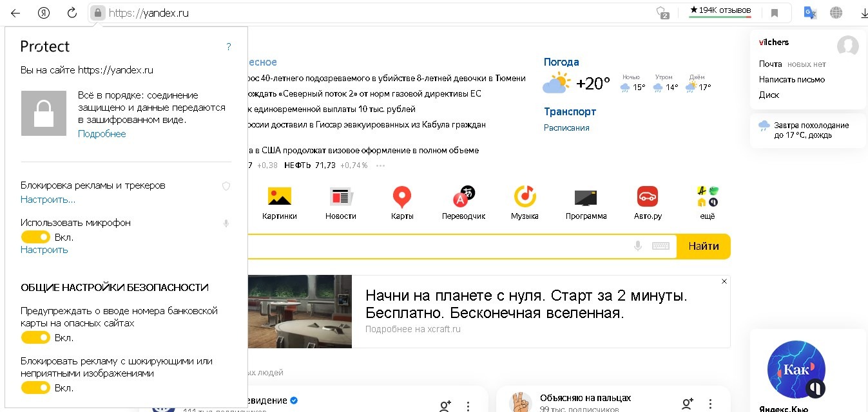The image size is (868, 412).
Task: Open the translator extension icon
Action: [x=810, y=13]
